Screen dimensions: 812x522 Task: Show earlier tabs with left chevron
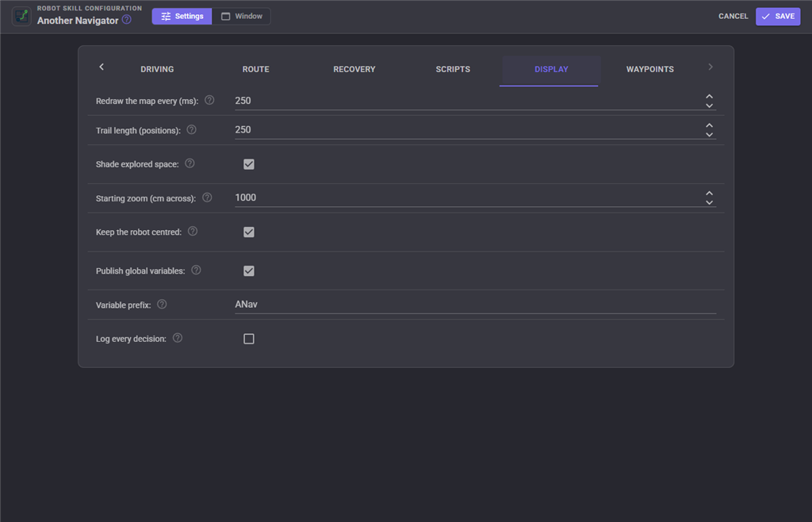101,67
